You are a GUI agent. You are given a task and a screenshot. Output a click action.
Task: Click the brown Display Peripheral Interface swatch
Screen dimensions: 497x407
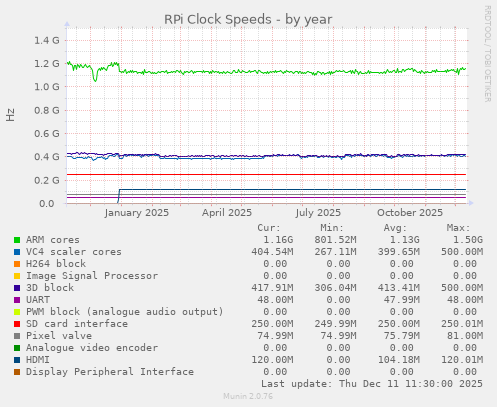(17, 372)
